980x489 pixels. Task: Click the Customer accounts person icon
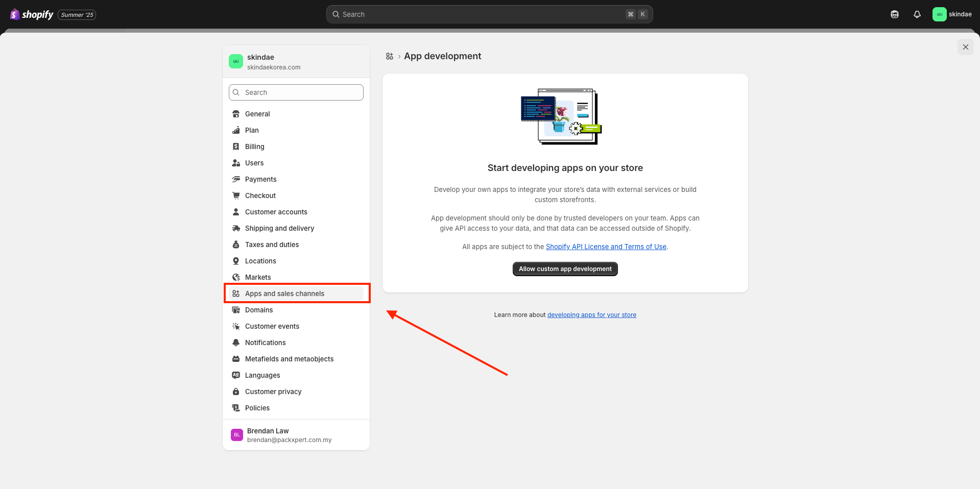coord(236,212)
